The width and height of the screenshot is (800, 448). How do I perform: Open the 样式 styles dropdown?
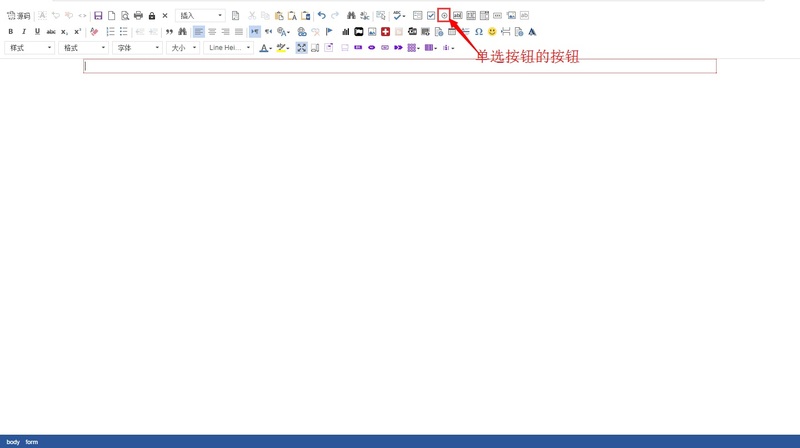30,48
